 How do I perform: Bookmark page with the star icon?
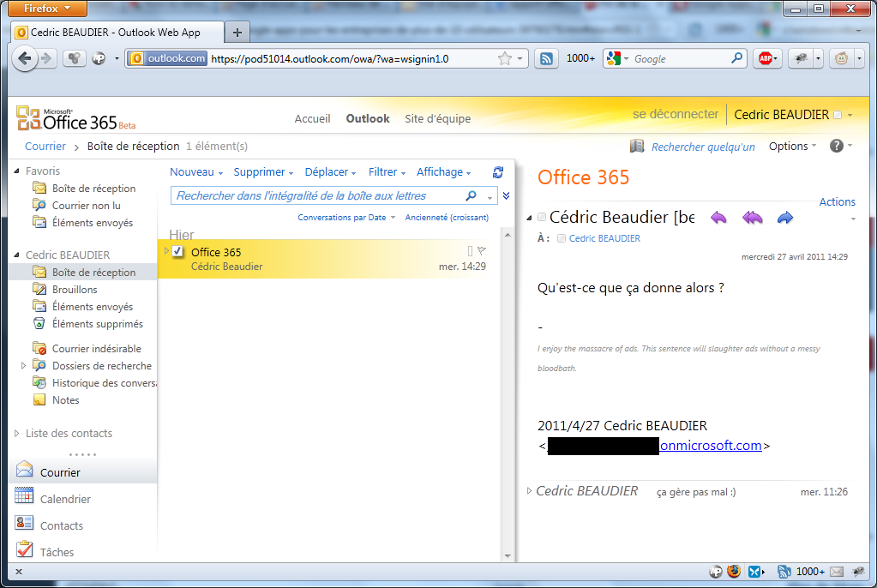[x=504, y=58]
